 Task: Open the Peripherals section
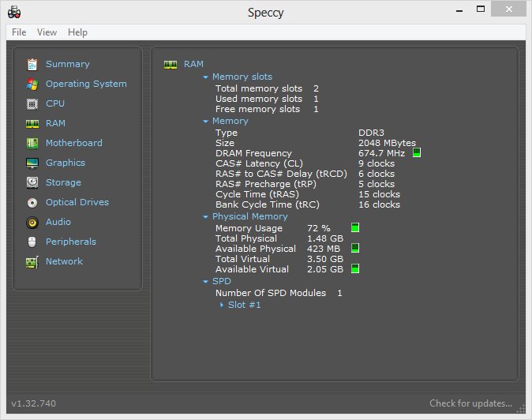click(71, 242)
